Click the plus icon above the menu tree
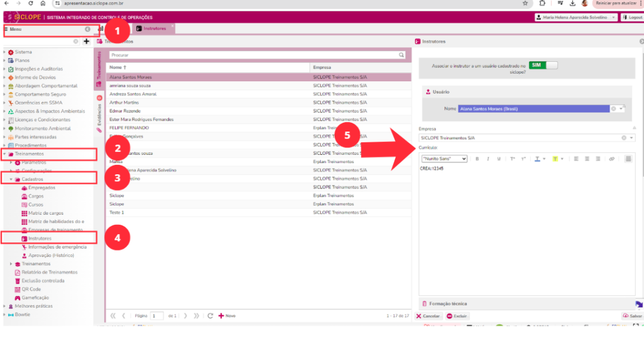 click(x=87, y=41)
